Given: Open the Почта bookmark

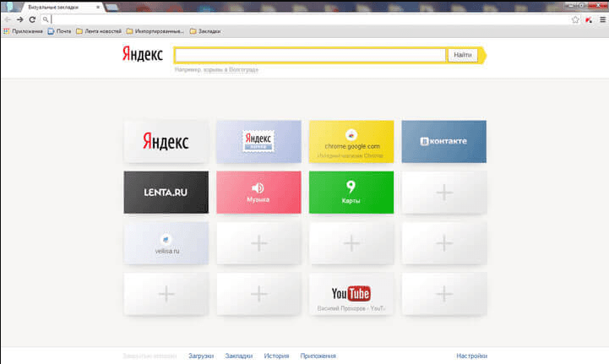Looking at the screenshot, I should (59, 31).
